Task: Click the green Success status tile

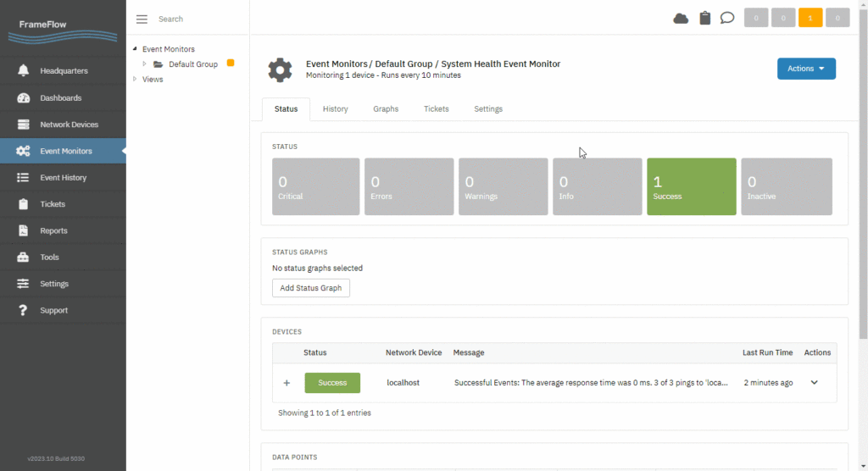Action: click(x=692, y=186)
